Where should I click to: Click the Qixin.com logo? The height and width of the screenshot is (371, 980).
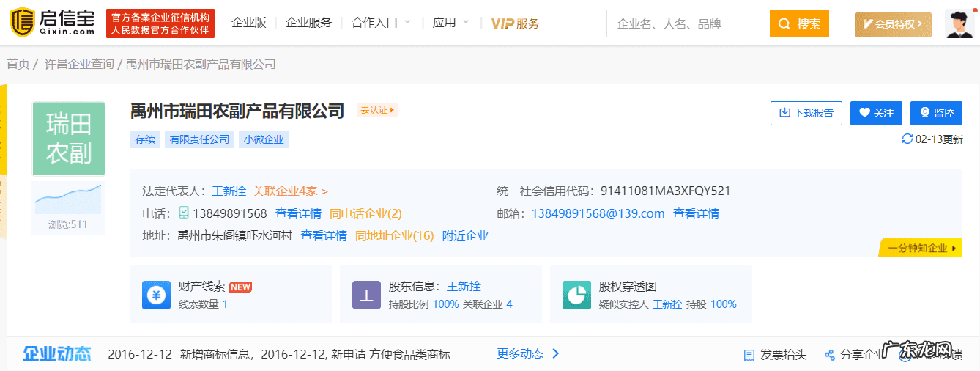(x=52, y=23)
